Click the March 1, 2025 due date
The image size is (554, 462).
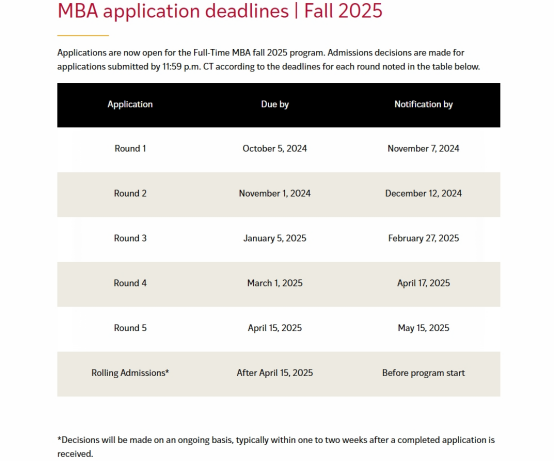[275, 283]
